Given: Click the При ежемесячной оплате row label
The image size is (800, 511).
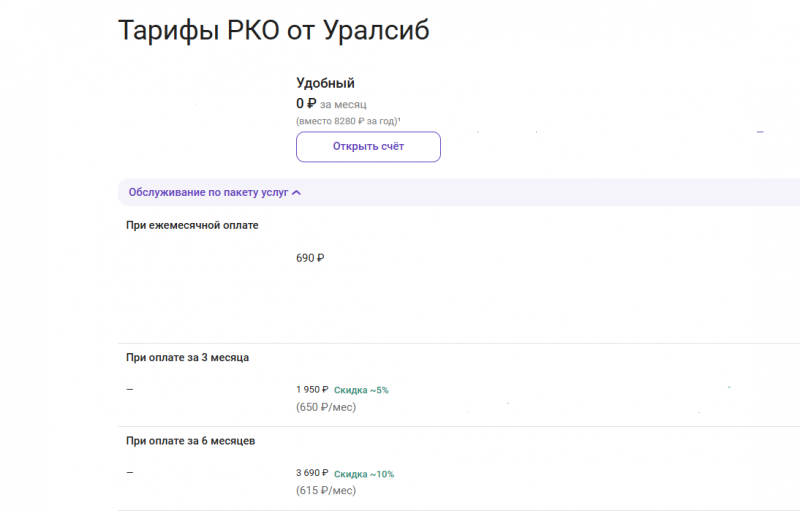Looking at the screenshot, I should coord(192,225).
